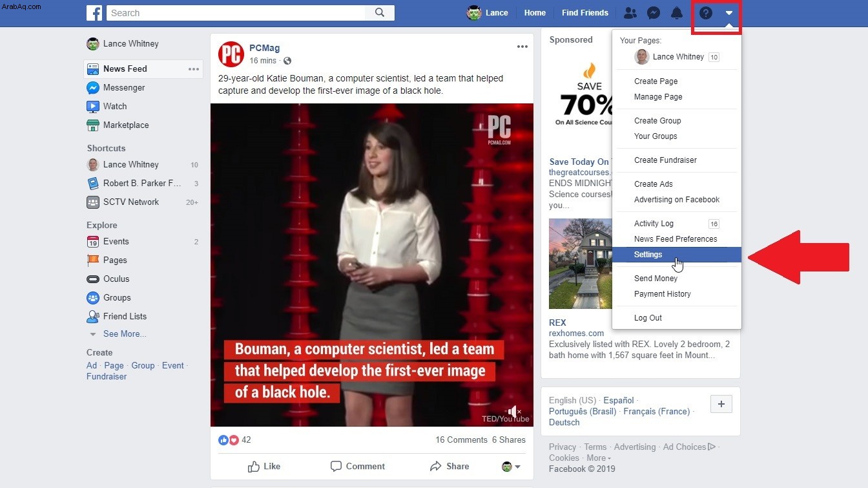The image size is (868, 488).
Task: Select Advertising on Facebook menu item
Action: click(x=677, y=200)
